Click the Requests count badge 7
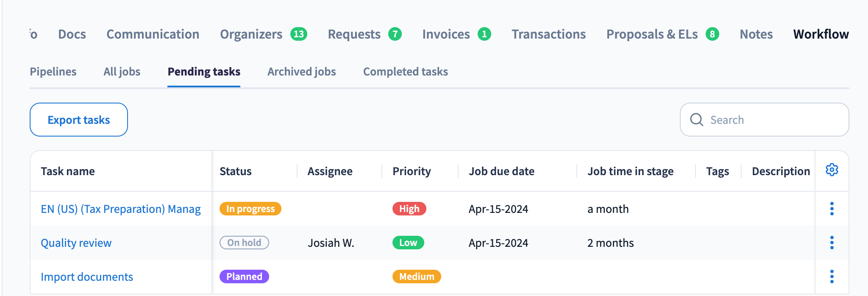This screenshot has width=868, height=296. (x=395, y=34)
